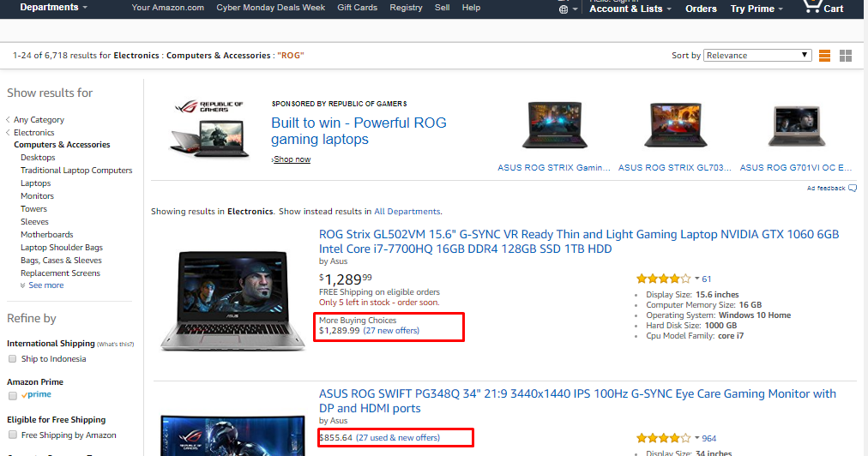Click the ROG SWIFT monitor product image
The image size is (868, 456).
pyautogui.click(x=232, y=435)
